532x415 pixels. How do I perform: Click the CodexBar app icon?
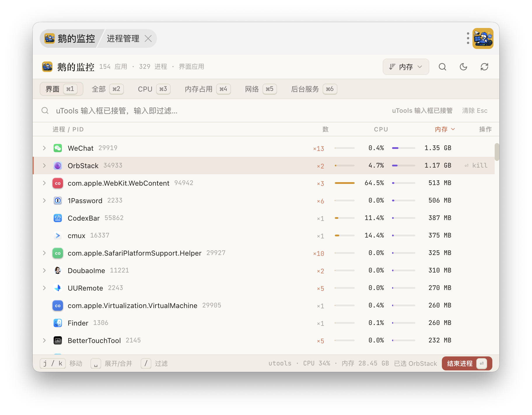[58, 218]
